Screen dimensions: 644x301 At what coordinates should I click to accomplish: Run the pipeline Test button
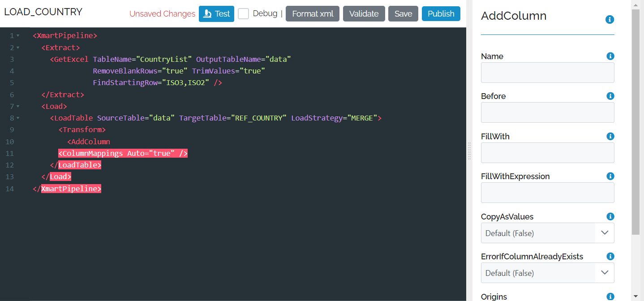pyautogui.click(x=216, y=13)
